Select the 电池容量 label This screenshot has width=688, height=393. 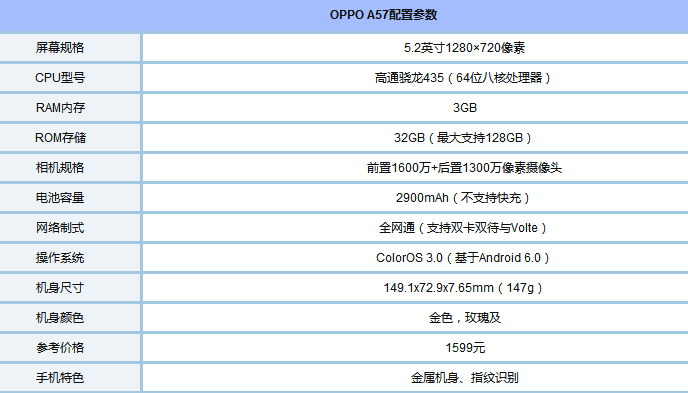60,197
